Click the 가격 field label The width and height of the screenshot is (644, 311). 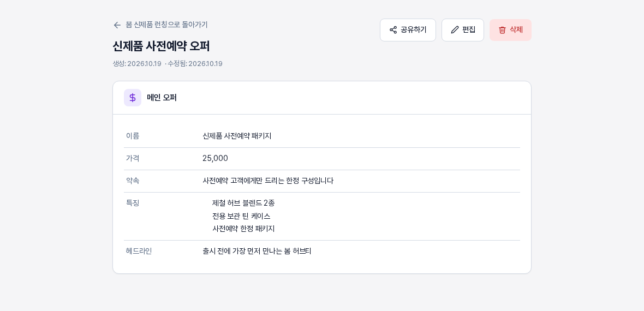coord(133,158)
